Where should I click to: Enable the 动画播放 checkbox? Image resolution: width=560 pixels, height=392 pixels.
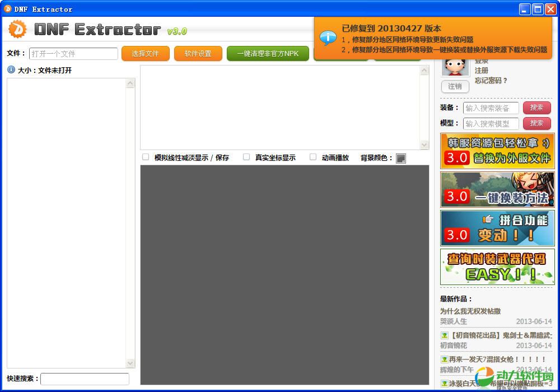313,157
